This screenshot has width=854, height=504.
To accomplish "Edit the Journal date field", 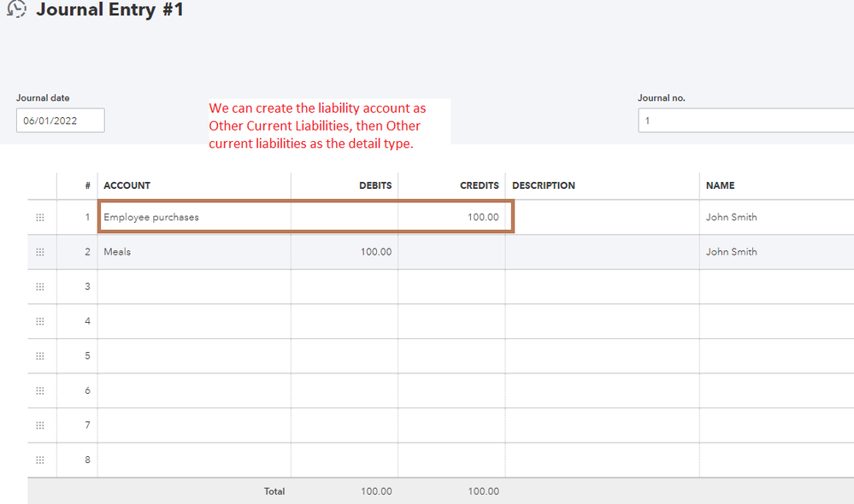I will click(x=61, y=120).
